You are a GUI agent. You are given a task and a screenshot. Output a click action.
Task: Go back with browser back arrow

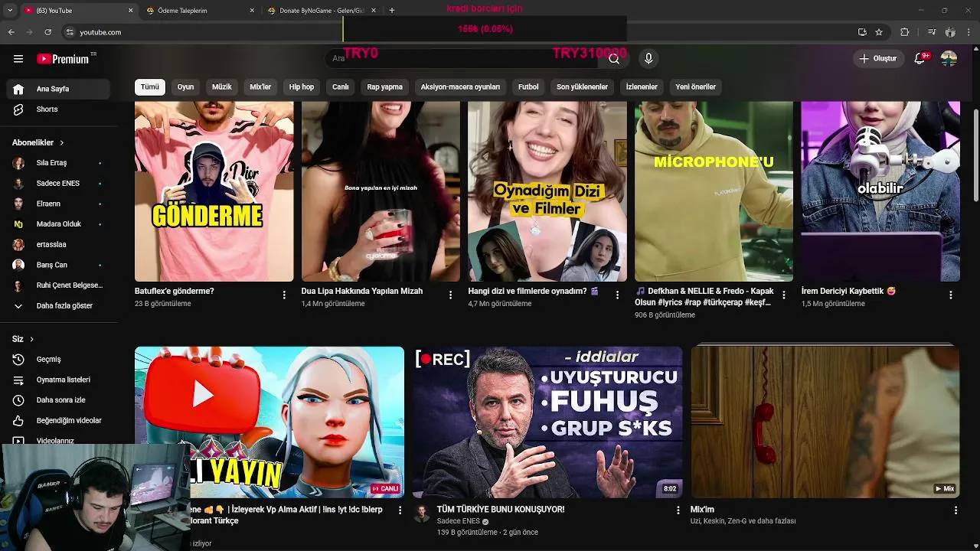[11, 32]
